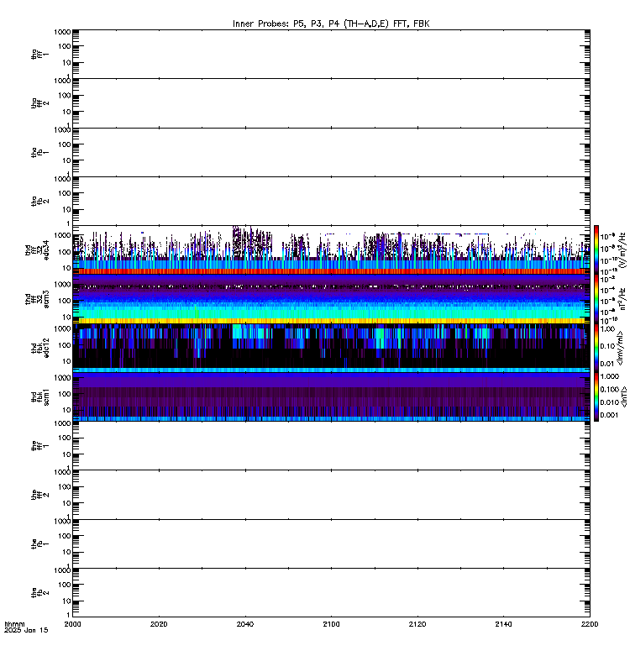Click the 'the fb 2' axis label
Viewport: 630px width, 672px height.
tap(39, 593)
